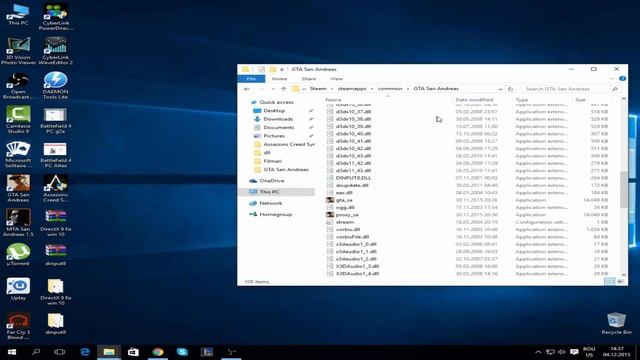Select the vorbisFile.dll file
Viewport: 640px width, 360px height.
coord(352,237)
